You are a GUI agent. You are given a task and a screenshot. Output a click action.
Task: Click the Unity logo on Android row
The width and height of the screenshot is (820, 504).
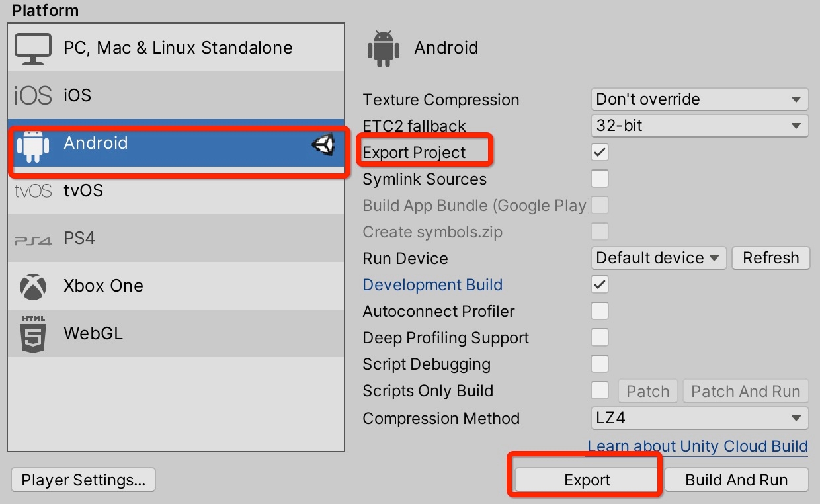click(x=323, y=144)
